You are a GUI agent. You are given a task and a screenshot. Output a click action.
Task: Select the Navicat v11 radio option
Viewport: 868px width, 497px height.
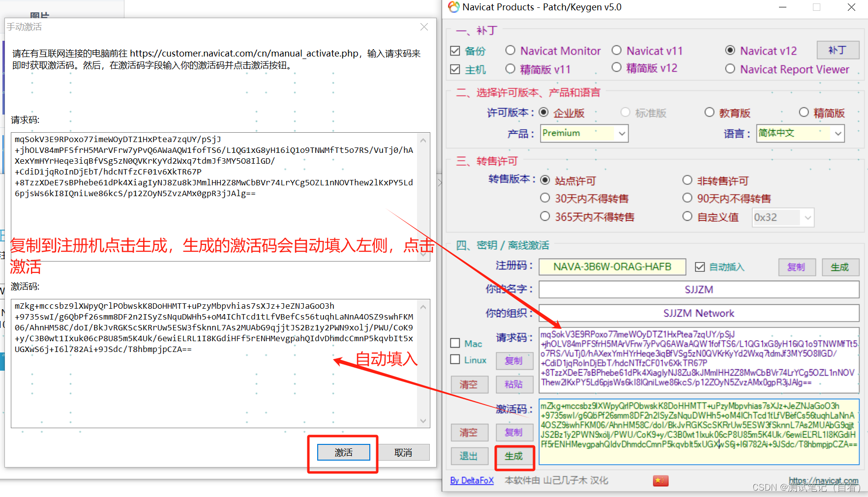click(617, 50)
